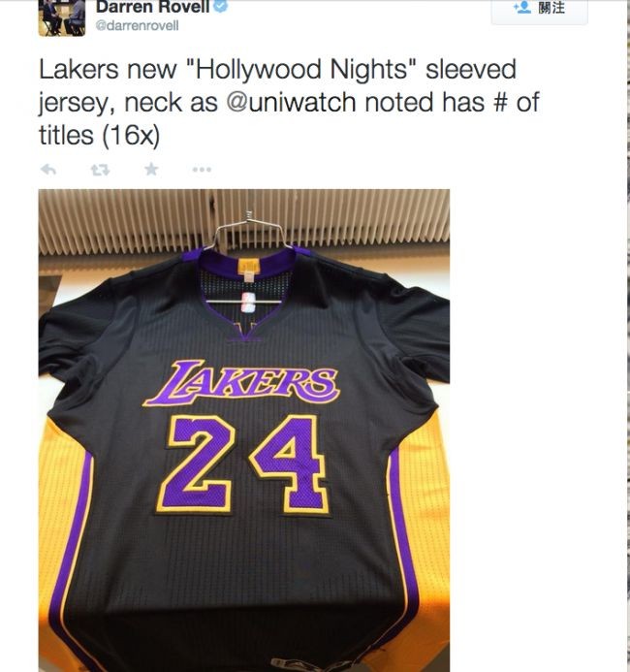Open the Lakers jersey photo
Screen dimensions: 630x672
244,431
